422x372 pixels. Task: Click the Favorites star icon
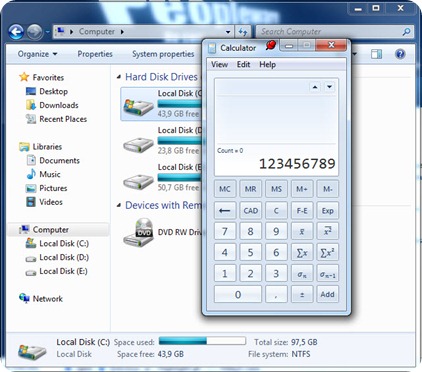(24, 77)
